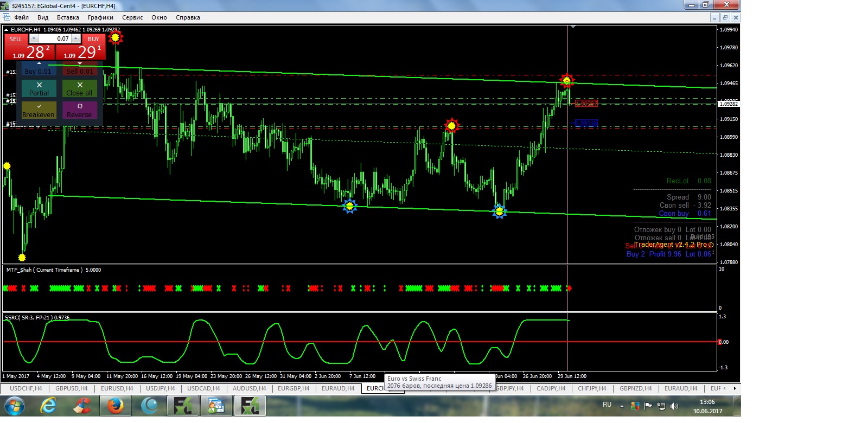Image resolution: width=868 pixels, height=423 pixels.
Task: Switch to the EURUSD,H4 chart tab
Action: (x=117, y=388)
